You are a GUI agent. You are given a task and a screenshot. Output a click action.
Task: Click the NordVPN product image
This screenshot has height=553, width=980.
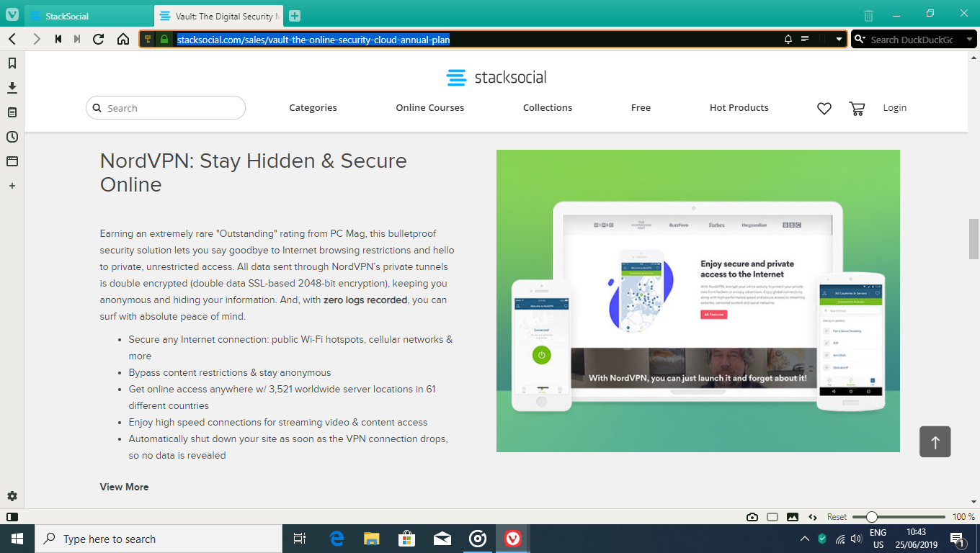point(698,301)
